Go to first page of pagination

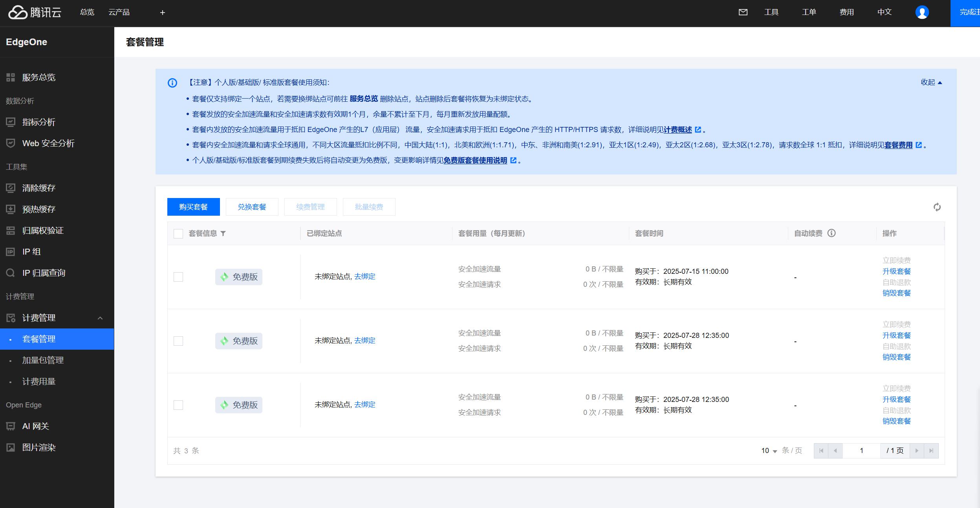coord(821,451)
